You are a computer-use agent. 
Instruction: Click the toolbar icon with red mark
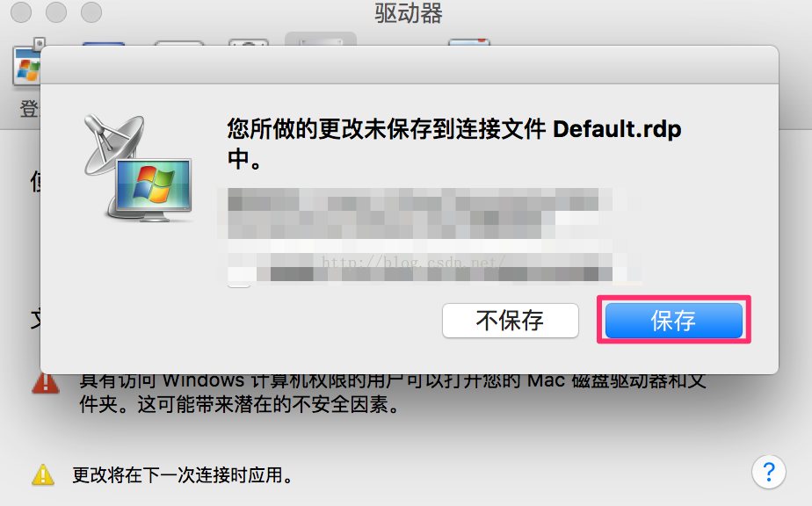click(x=469, y=42)
